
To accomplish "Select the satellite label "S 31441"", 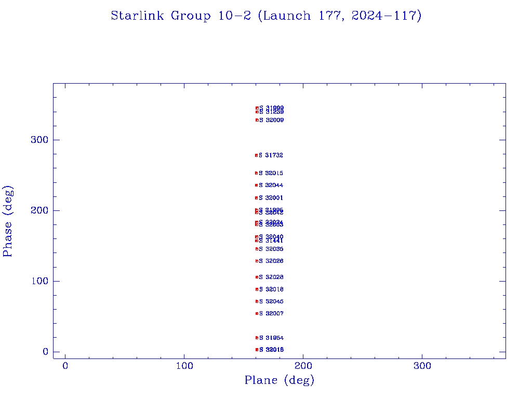I will [271, 241].
